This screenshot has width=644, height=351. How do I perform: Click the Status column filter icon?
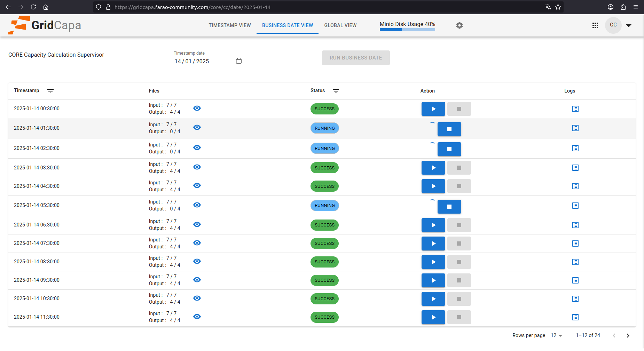[336, 91]
